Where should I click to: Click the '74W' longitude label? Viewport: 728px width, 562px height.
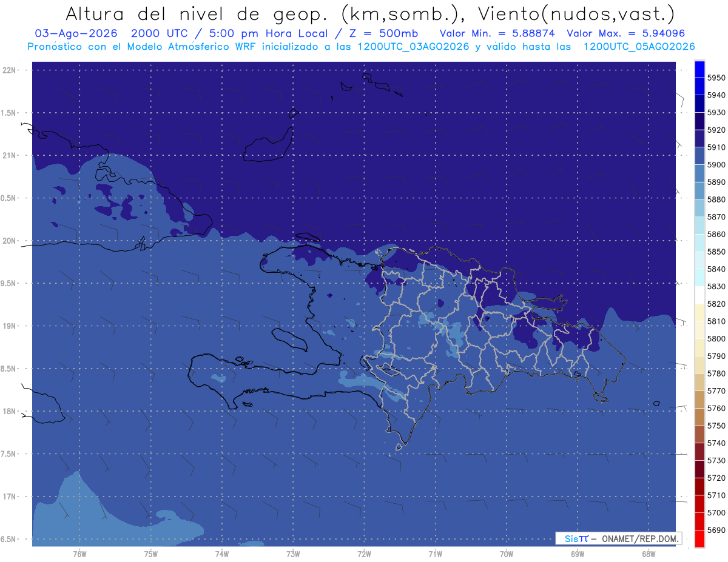(x=222, y=554)
